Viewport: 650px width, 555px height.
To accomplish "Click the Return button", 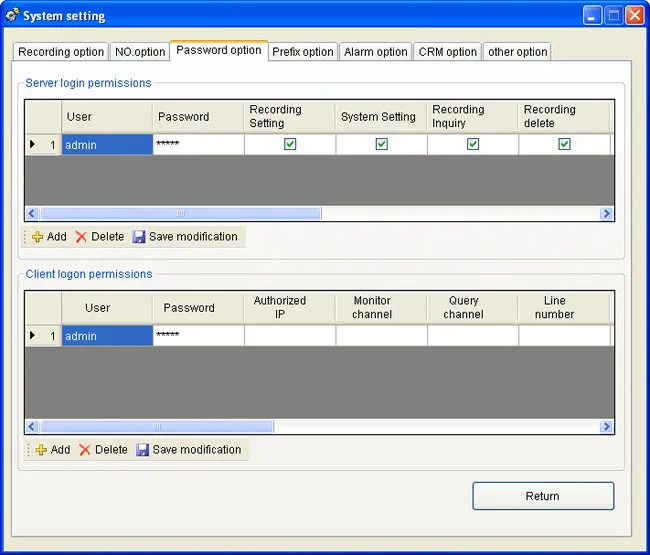I will [543, 496].
